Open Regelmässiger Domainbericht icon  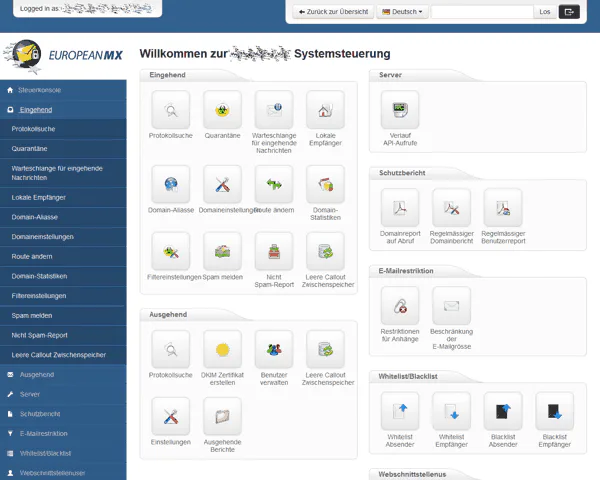[452, 208]
